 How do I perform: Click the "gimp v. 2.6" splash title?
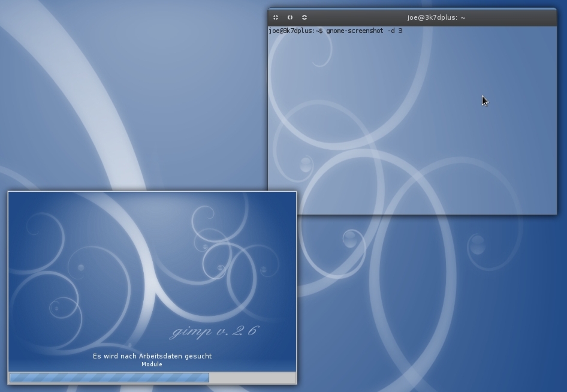[215, 331]
